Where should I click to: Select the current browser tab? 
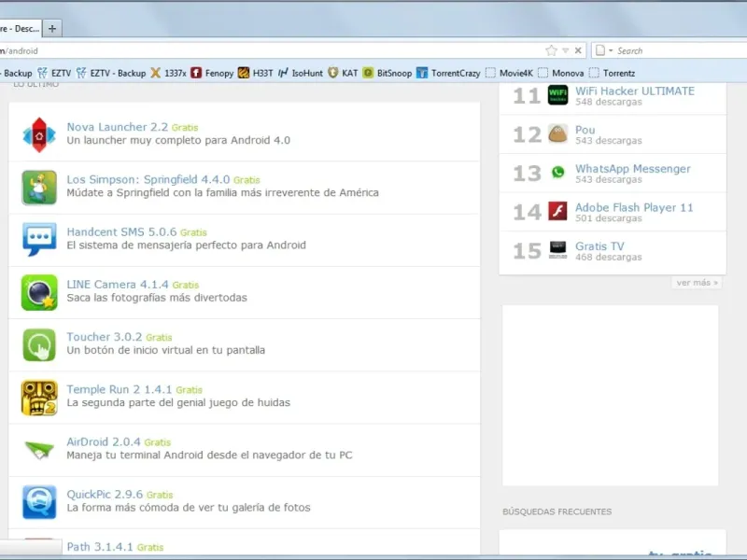click(20, 29)
